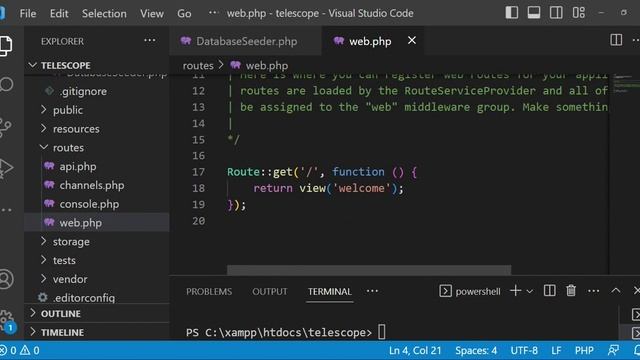Image resolution: width=640 pixels, height=360 pixels.
Task: Switch to PROBLEMS panel tab
Action: point(209,291)
